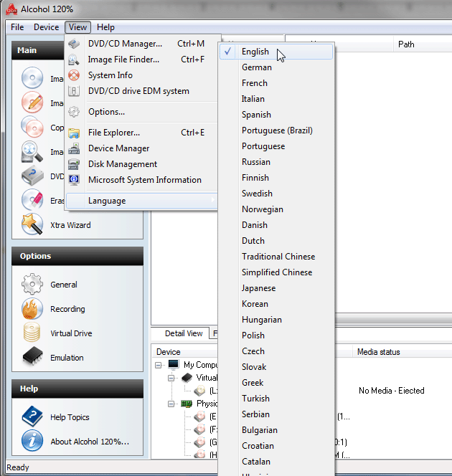
Task: Select Portuguese (Brazil) language
Action: tap(276, 130)
